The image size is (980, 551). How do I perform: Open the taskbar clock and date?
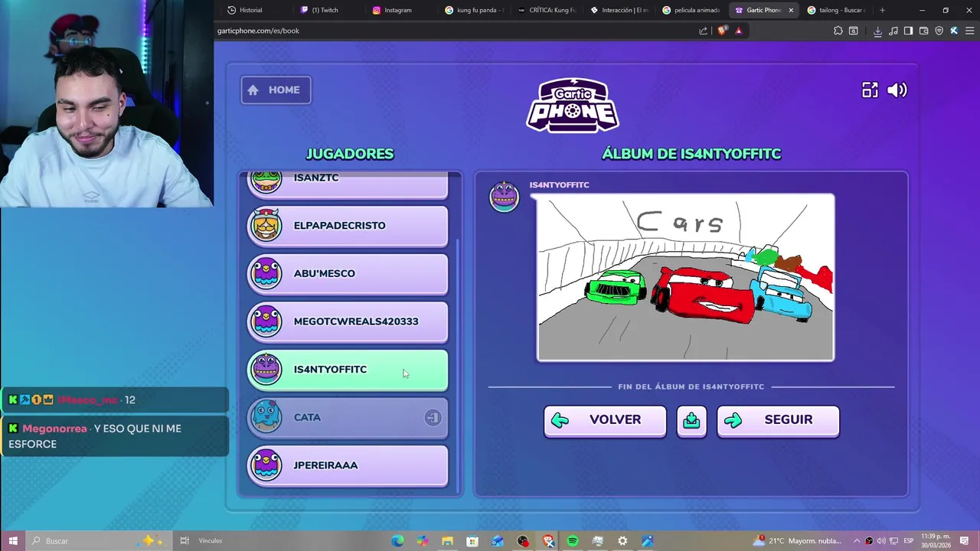tap(935, 541)
